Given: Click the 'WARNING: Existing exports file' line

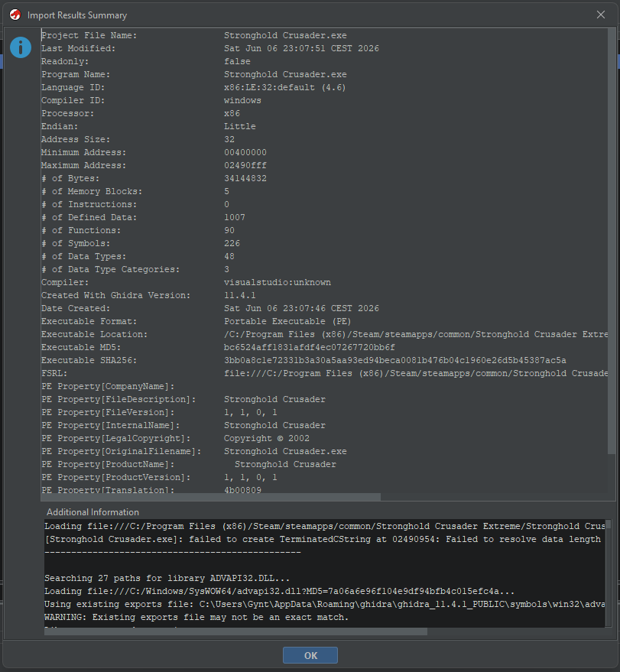Looking at the screenshot, I should 196,617.
